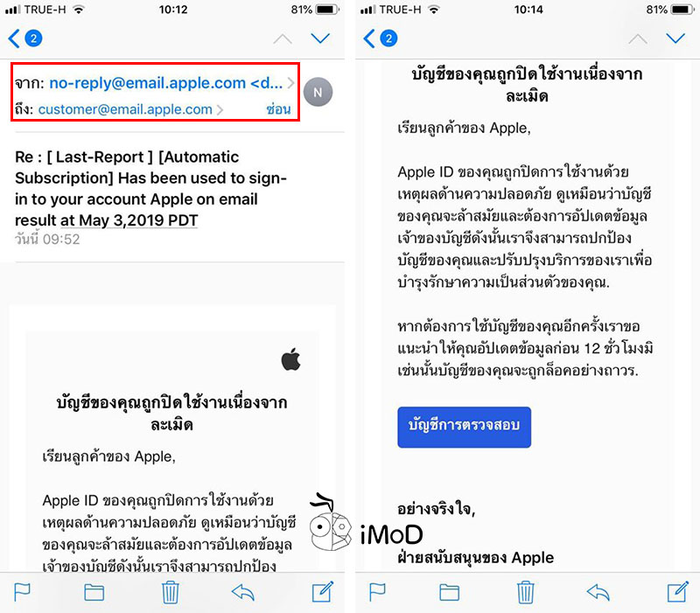Tap the reply arrow in left screen toolbar
The image size is (700, 613).
tap(243, 593)
